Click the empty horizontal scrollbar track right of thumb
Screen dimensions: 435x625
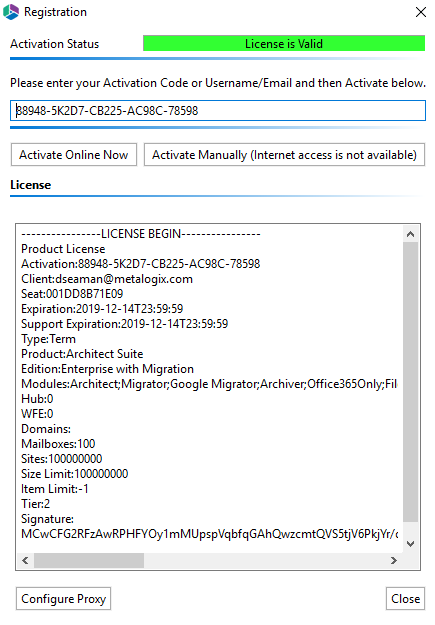pos(265,560)
